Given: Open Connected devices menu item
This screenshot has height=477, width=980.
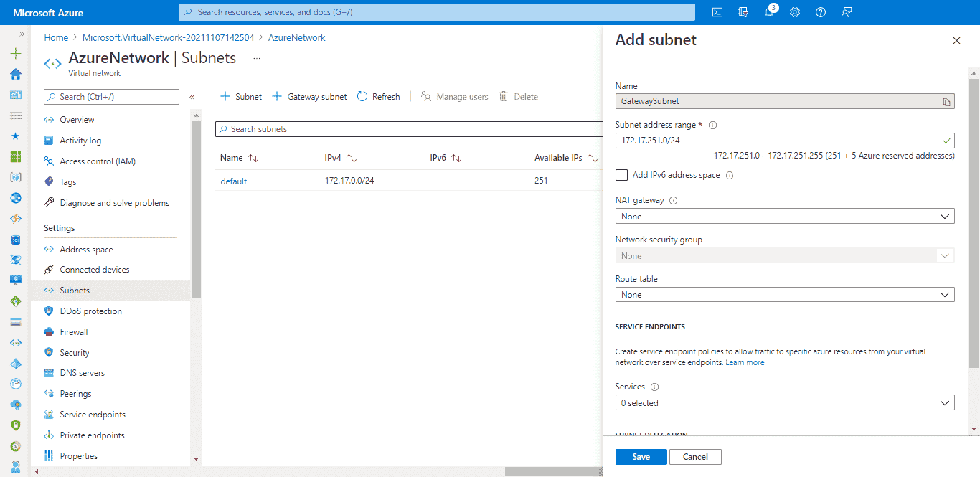Looking at the screenshot, I should pyautogui.click(x=95, y=270).
